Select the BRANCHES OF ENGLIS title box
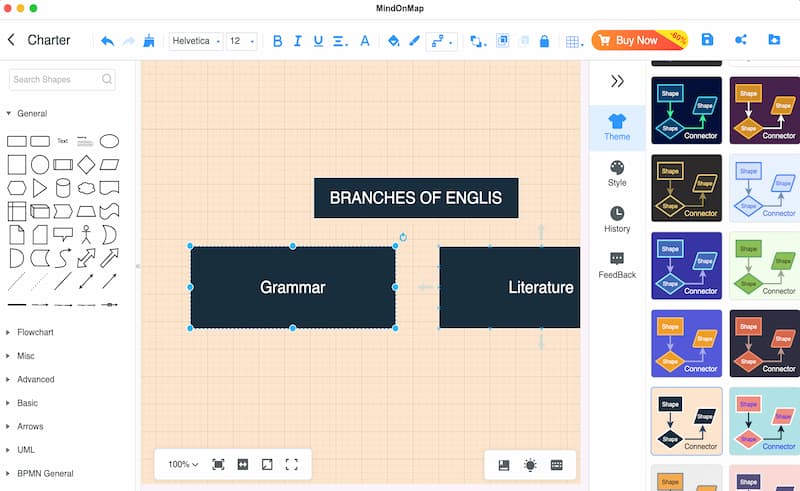 [416, 198]
